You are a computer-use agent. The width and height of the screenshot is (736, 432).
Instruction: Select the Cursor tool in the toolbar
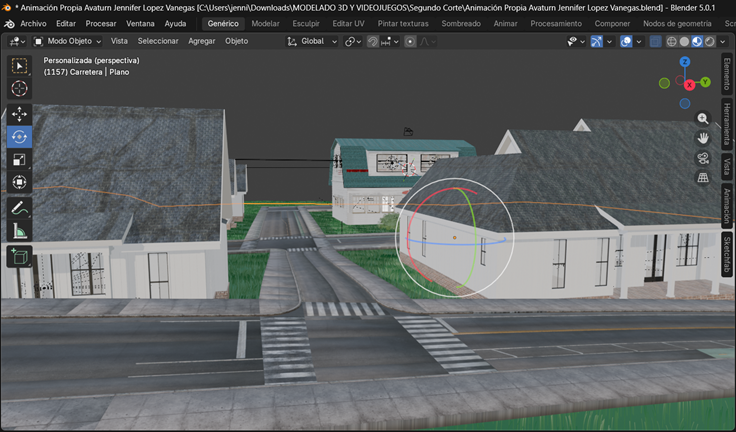click(x=19, y=89)
